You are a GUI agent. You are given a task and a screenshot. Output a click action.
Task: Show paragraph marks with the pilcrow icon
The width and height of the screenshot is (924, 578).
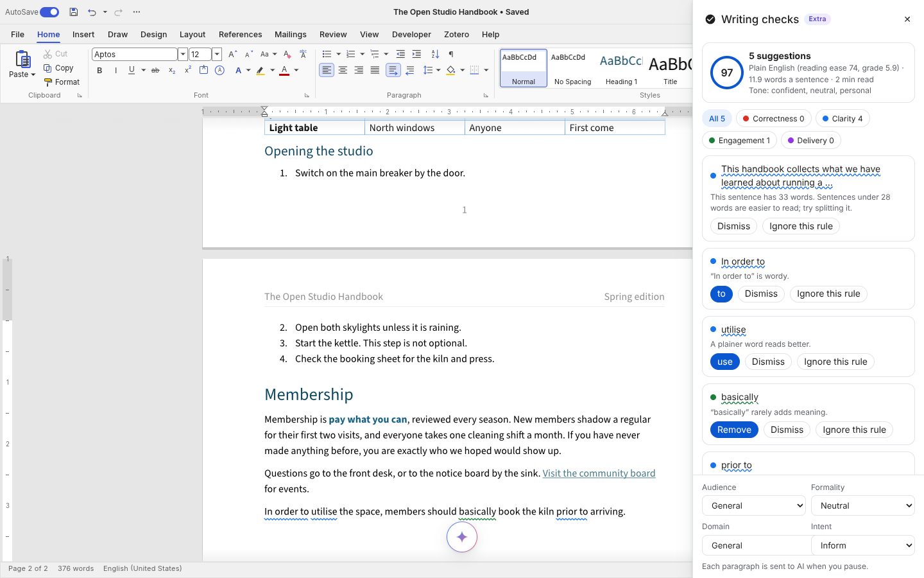point(451,55)
